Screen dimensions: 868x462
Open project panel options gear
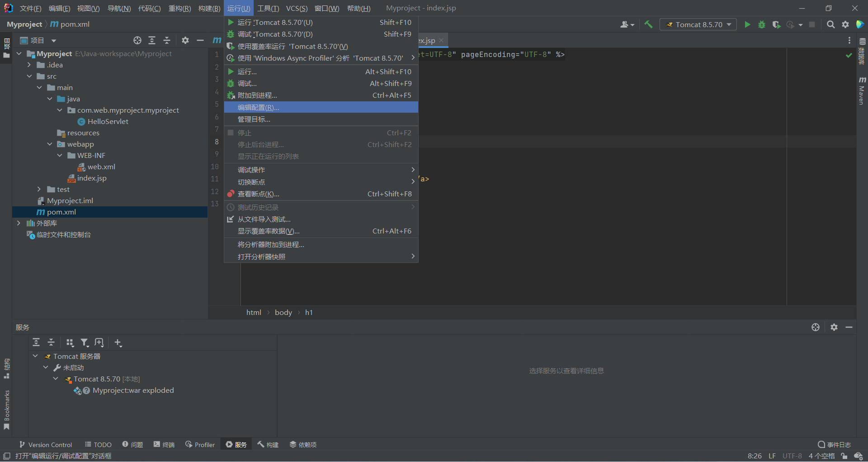[x=185, y=40]
